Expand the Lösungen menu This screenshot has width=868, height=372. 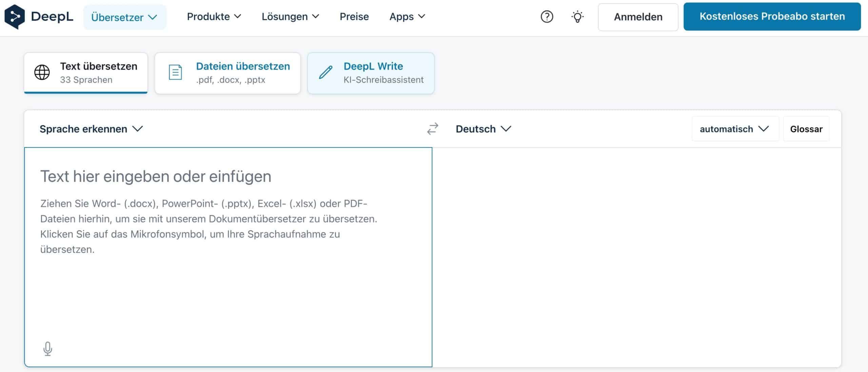pyautogui.click(x=290, y=16)
